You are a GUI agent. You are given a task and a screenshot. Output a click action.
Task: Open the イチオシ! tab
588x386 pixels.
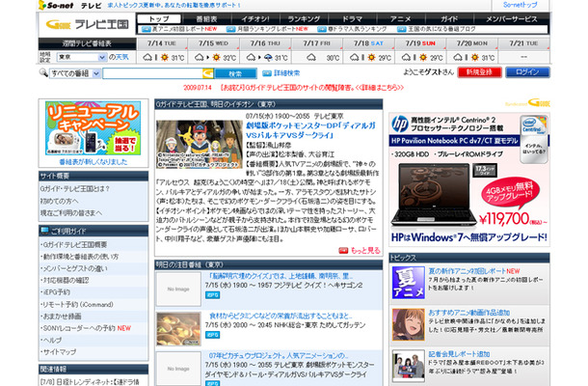[255, 18]
